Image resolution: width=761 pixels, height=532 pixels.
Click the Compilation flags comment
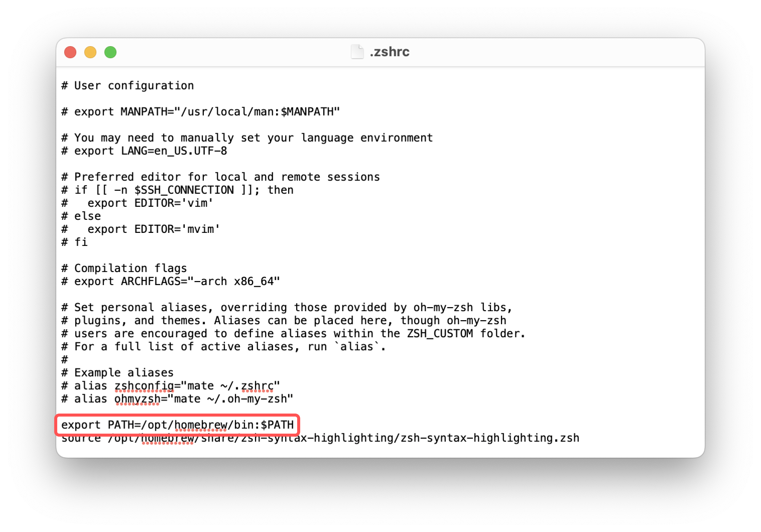click(124, 268)
